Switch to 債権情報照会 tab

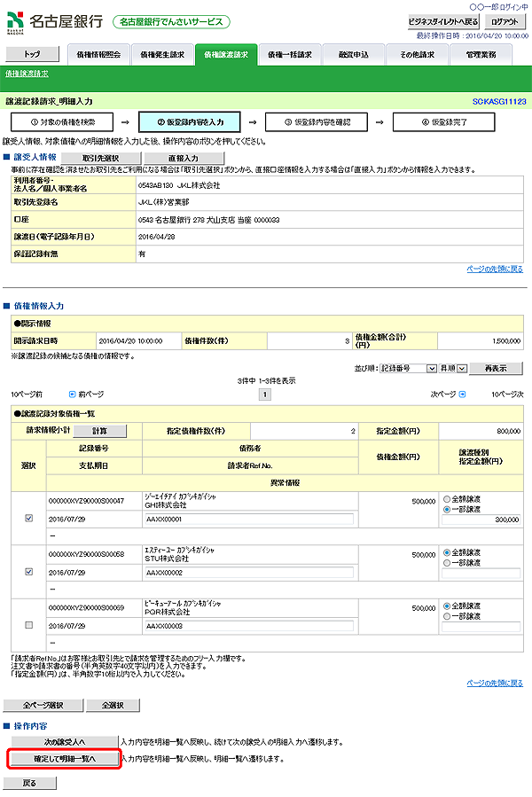point(98,55)
